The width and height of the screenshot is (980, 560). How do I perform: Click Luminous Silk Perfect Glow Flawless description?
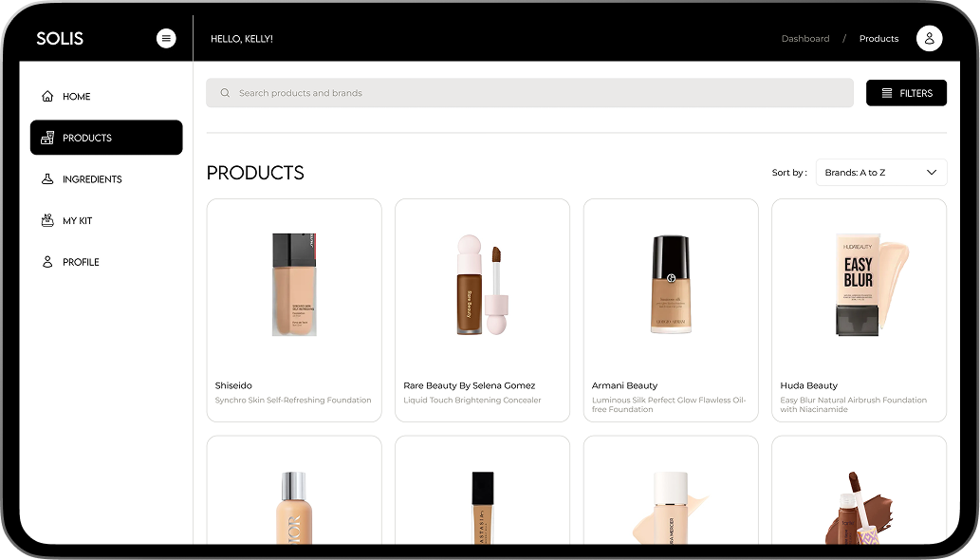click(669, 404)
